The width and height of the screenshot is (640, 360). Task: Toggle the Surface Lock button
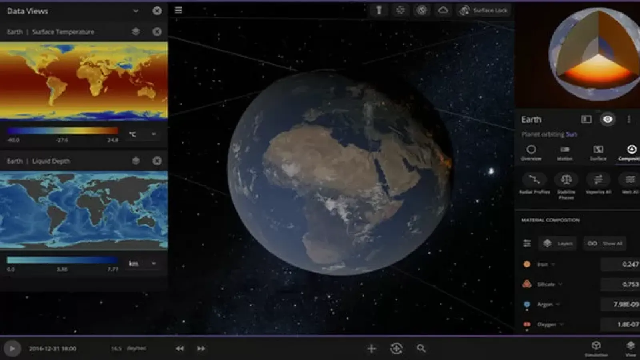(x=483, y=10)
